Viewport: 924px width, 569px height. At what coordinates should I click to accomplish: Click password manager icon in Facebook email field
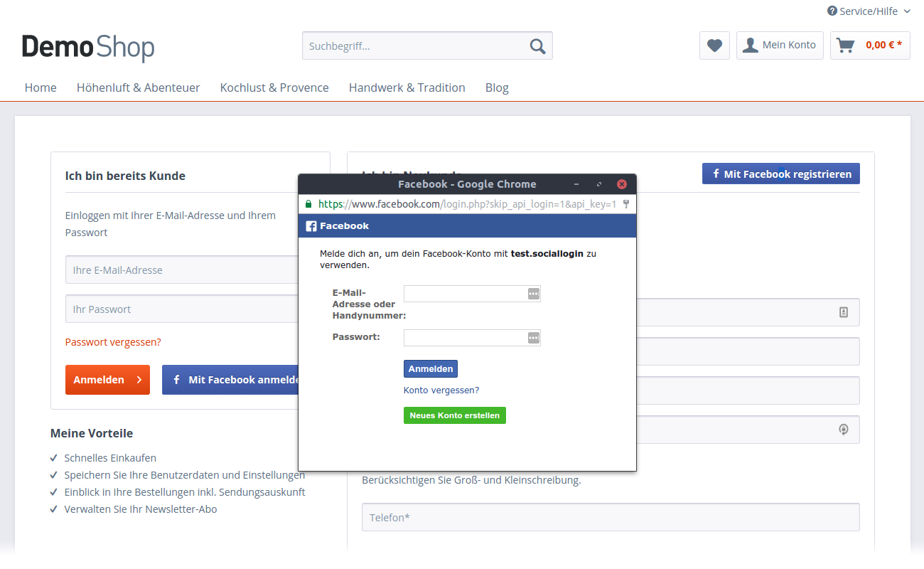534,294
